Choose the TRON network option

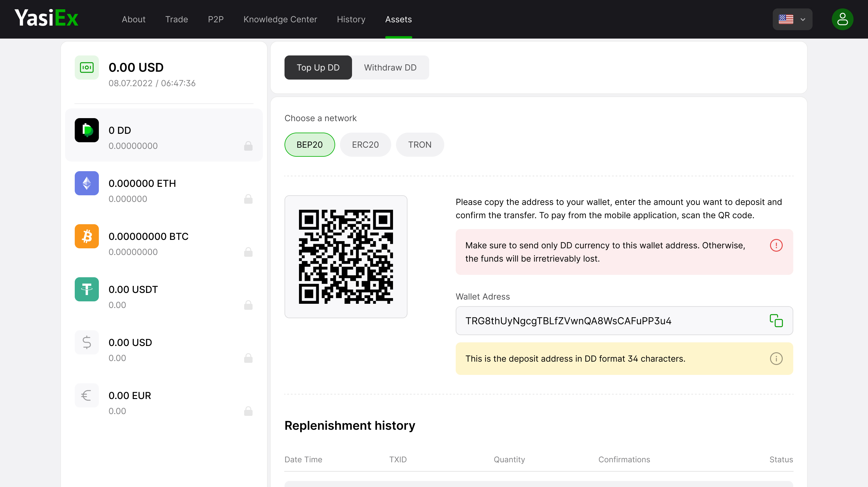420,145
